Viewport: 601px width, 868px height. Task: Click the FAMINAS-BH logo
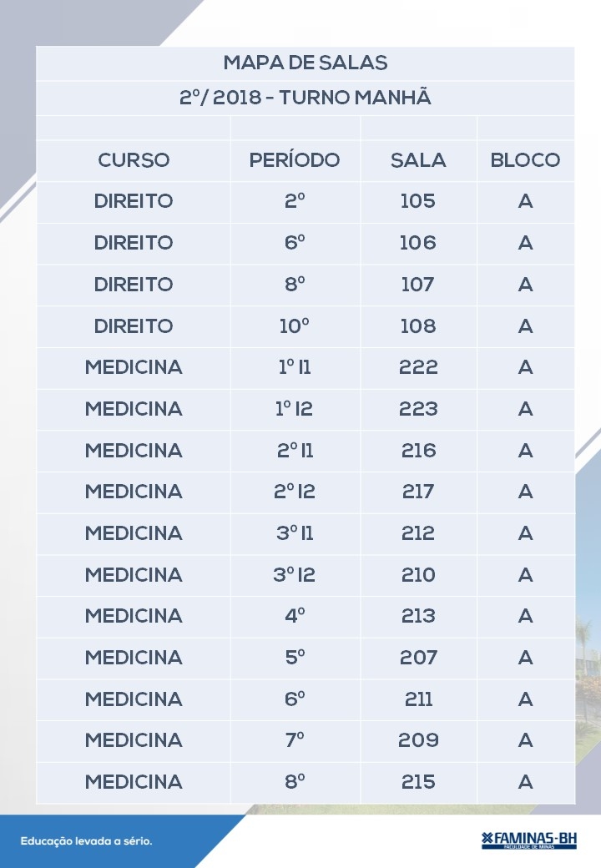tap(529, 840)
